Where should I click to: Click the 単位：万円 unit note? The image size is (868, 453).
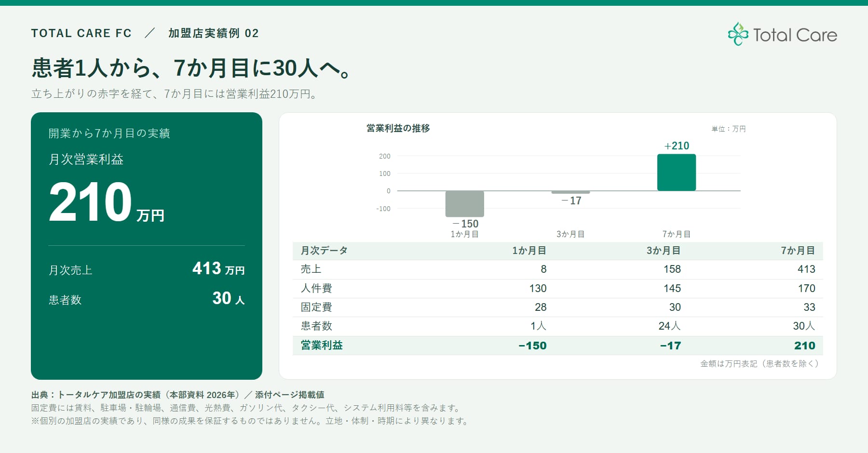coord(728,129)
